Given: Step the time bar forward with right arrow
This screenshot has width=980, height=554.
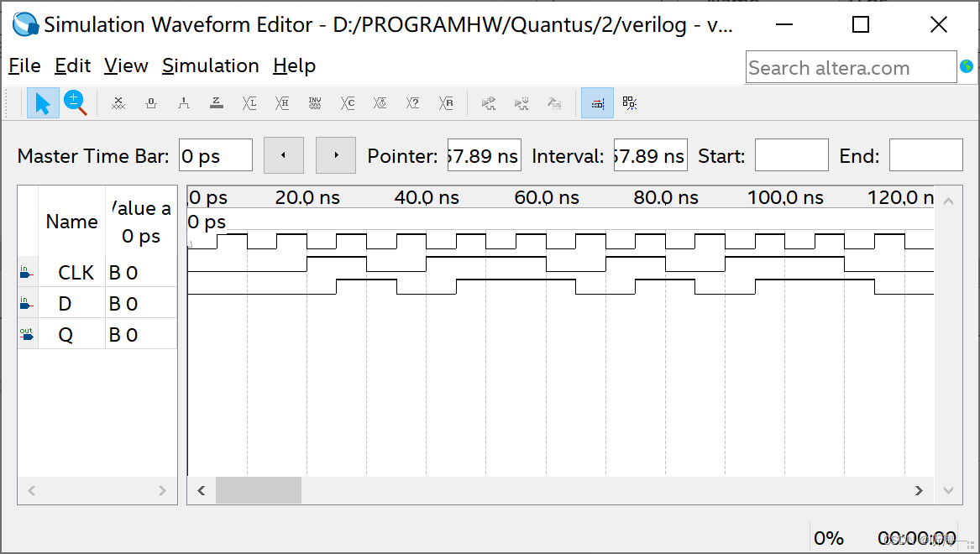Looking at the screenshot, I should coord(335,154).
